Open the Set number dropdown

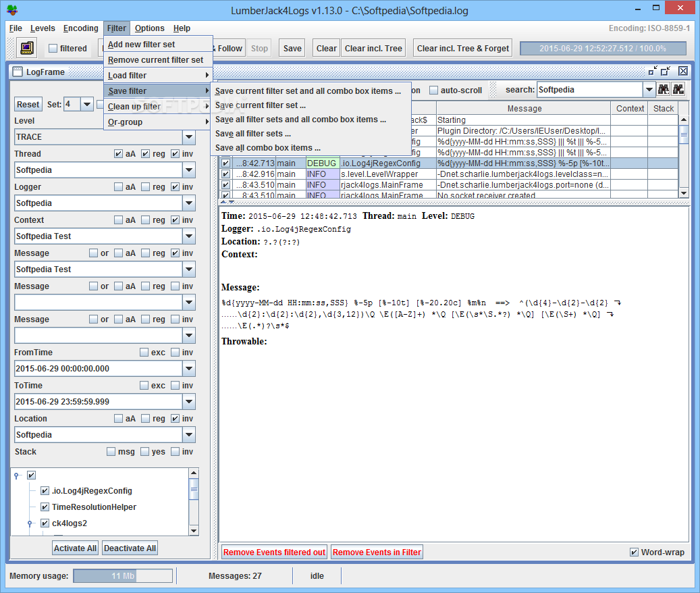[x=87, y=104]
